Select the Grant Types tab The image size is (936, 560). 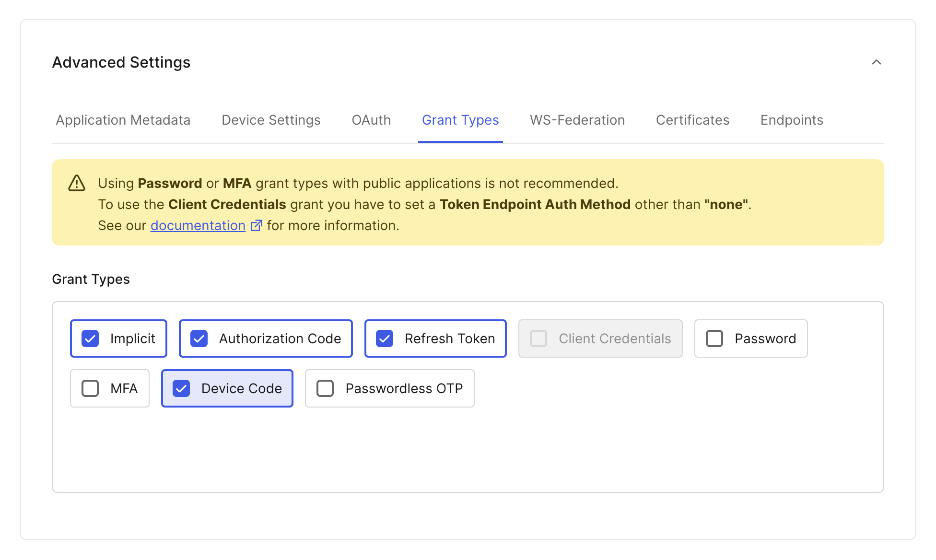coord(460,120)
